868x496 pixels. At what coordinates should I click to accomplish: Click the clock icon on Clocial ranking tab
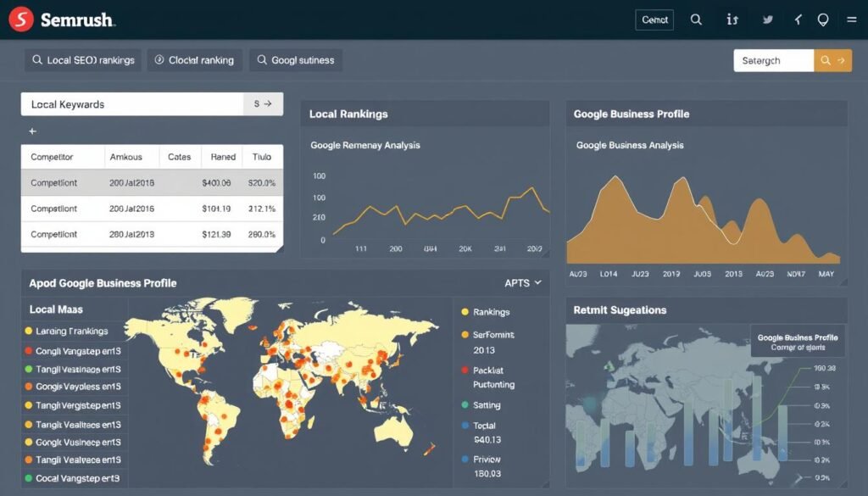(x=159, y=59)
